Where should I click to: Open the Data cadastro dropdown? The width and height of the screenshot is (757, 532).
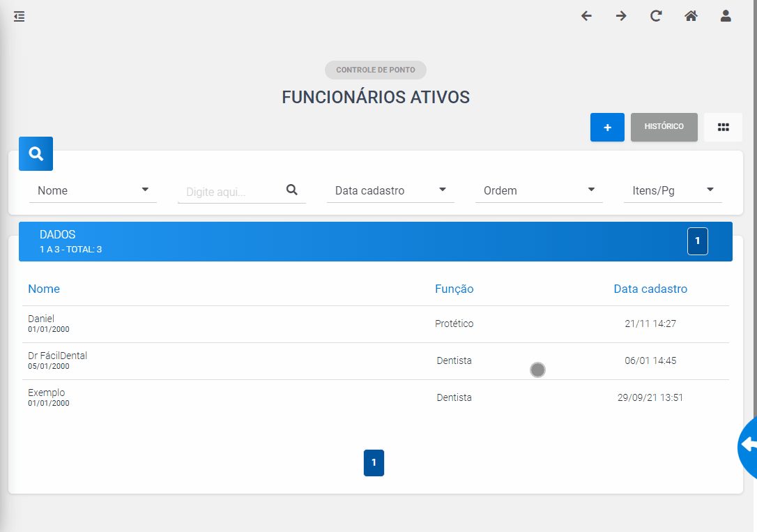coord(390,190)
